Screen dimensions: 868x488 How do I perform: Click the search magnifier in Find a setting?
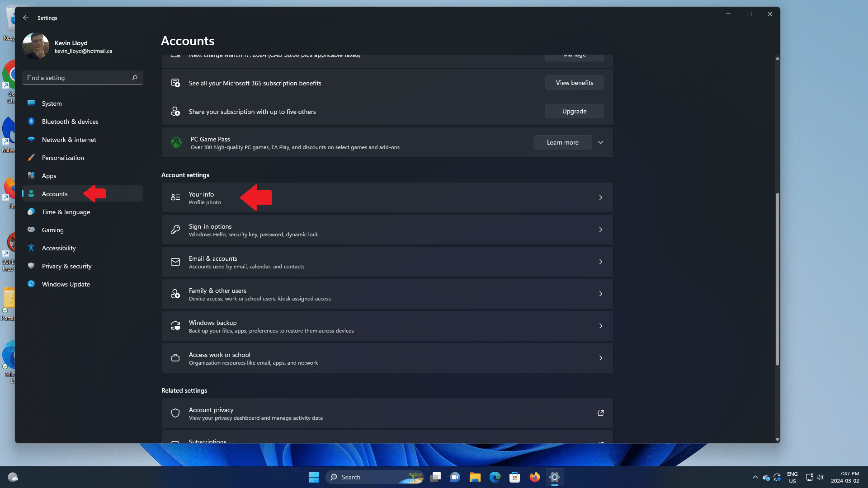point(135,78)
